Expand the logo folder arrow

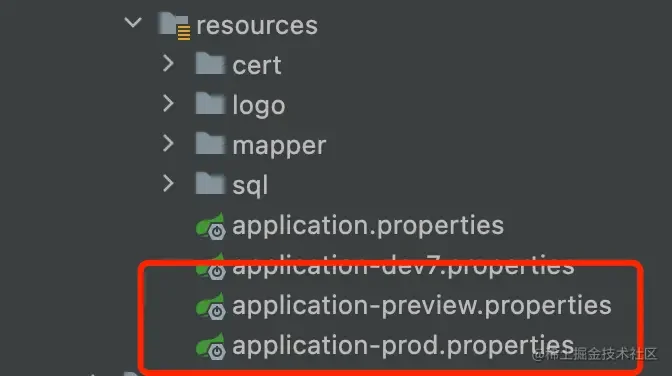tap(168, 103)
